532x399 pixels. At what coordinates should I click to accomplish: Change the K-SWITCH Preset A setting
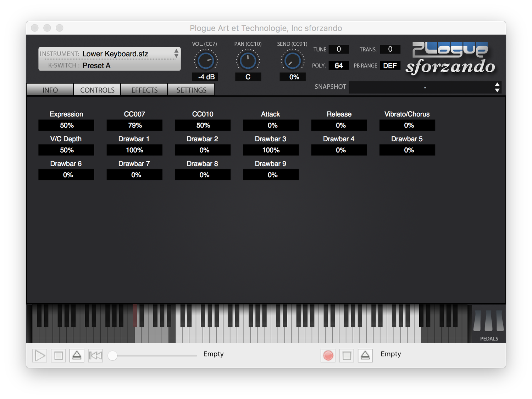click(x=96, y=66)
